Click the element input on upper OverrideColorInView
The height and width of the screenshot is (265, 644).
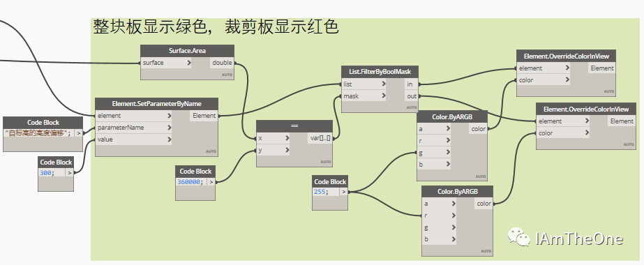[543, 68]
